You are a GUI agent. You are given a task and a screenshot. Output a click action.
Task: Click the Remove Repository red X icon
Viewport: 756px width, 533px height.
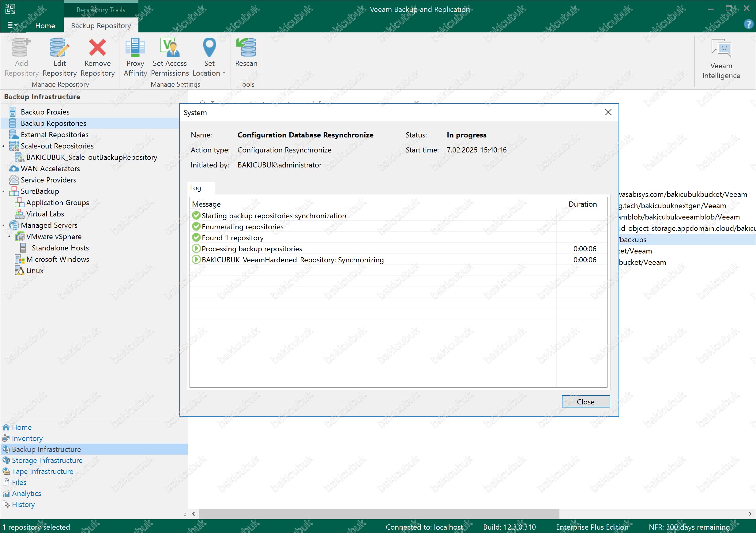point(97,47)
